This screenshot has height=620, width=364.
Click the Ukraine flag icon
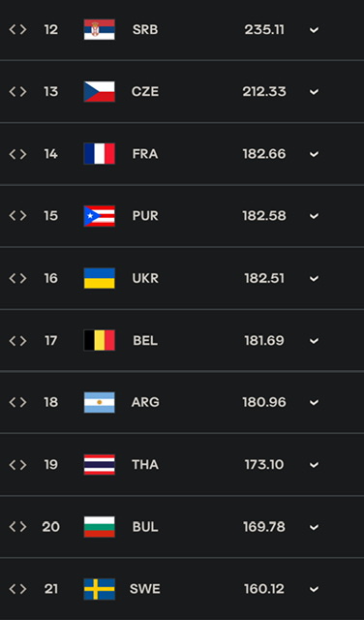[x=99, y=278]
